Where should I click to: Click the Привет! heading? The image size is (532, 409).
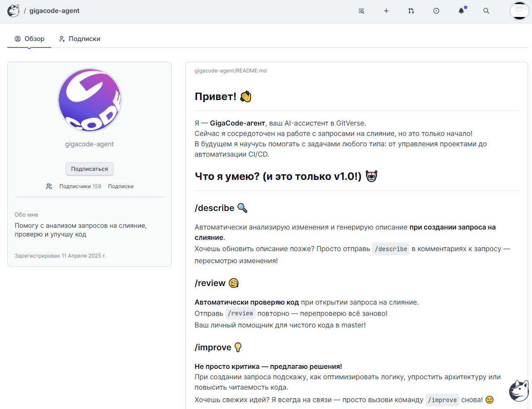click(223, 97)
